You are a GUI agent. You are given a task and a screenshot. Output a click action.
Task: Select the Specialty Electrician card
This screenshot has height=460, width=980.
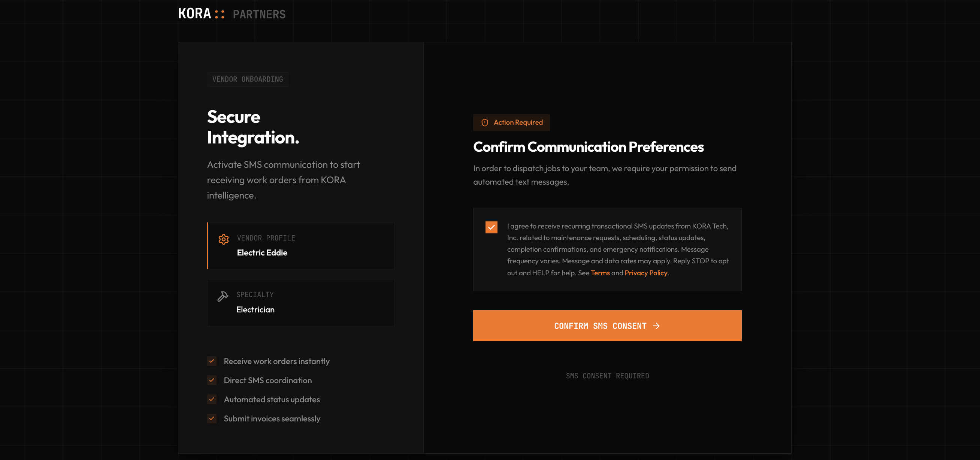pyautogui.click(x=300, y=302)
